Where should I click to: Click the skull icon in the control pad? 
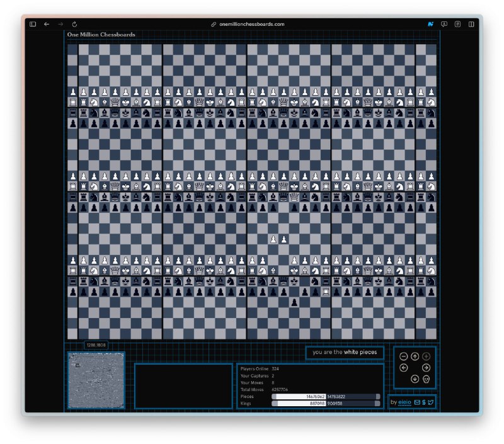click(x=427, y=379)
